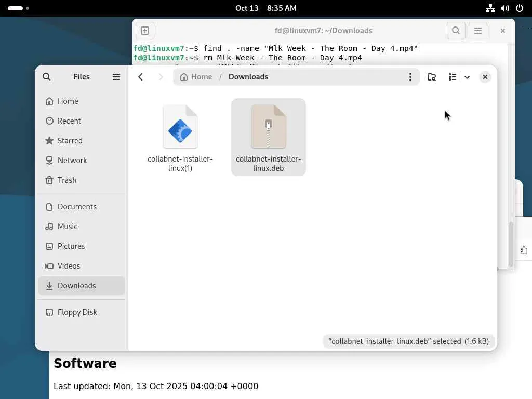
Task: Switch Files to list view
Action: [453, 77]
